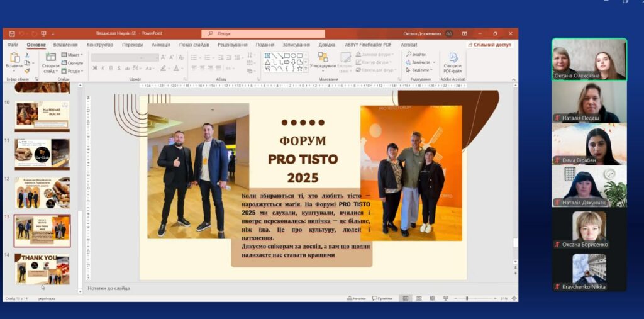Toggle Notes (Нотатки) pane in status bar

pos(356,298)
